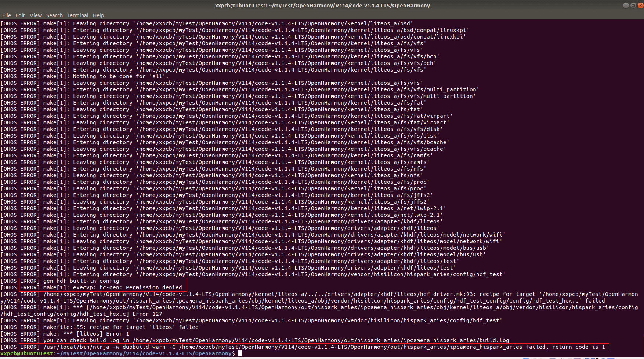The image size is (644, 359).
Task: Open the View menu
Action: click(36, 15)
